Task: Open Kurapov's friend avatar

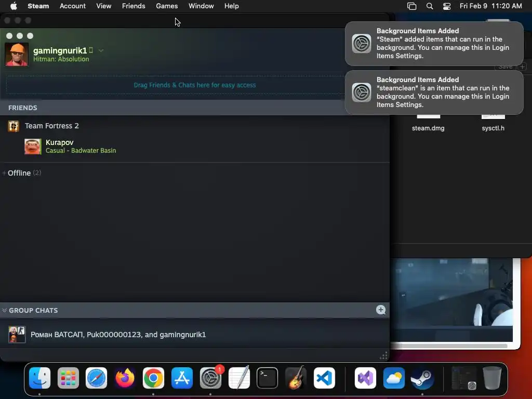Action: click(33, 146)
